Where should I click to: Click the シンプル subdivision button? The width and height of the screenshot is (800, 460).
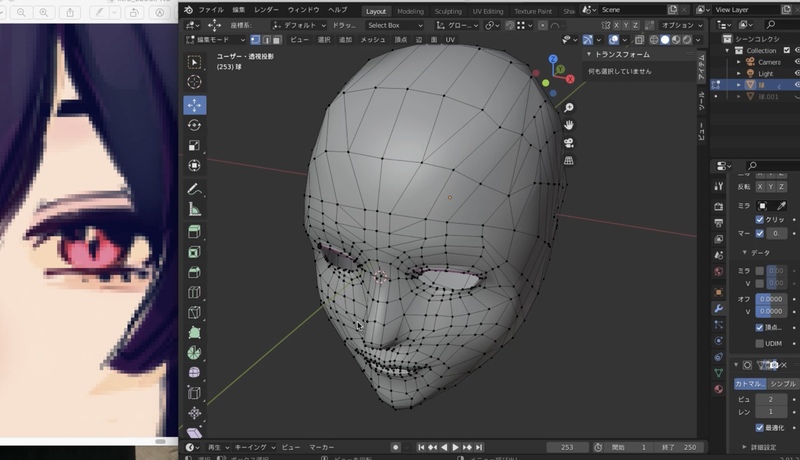pyautogui.click(x=783, y=383)
